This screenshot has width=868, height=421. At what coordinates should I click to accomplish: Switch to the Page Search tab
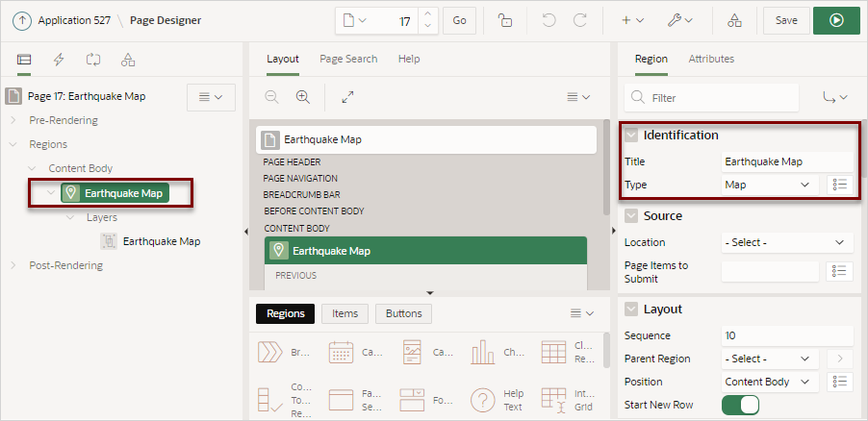(348, 59)
